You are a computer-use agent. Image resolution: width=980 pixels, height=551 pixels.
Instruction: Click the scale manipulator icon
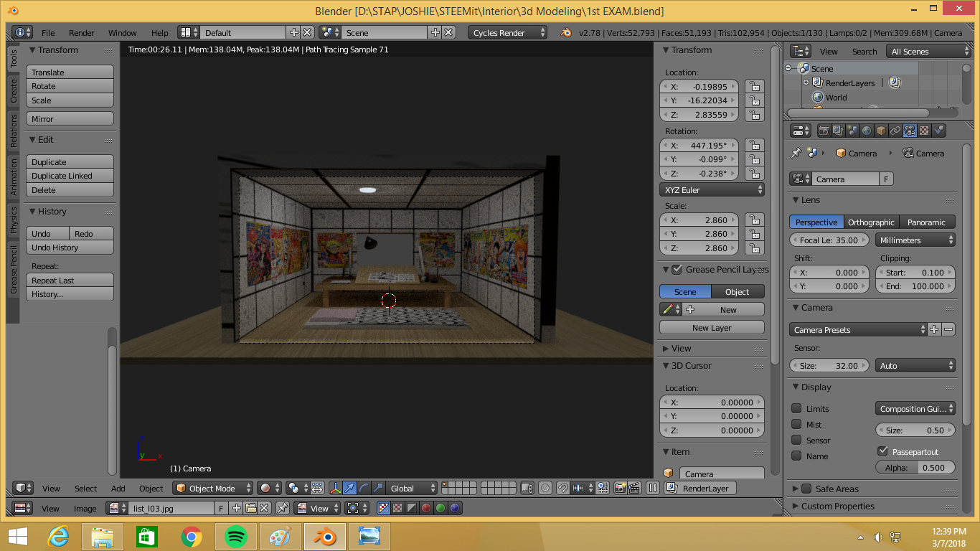[378, 488]
